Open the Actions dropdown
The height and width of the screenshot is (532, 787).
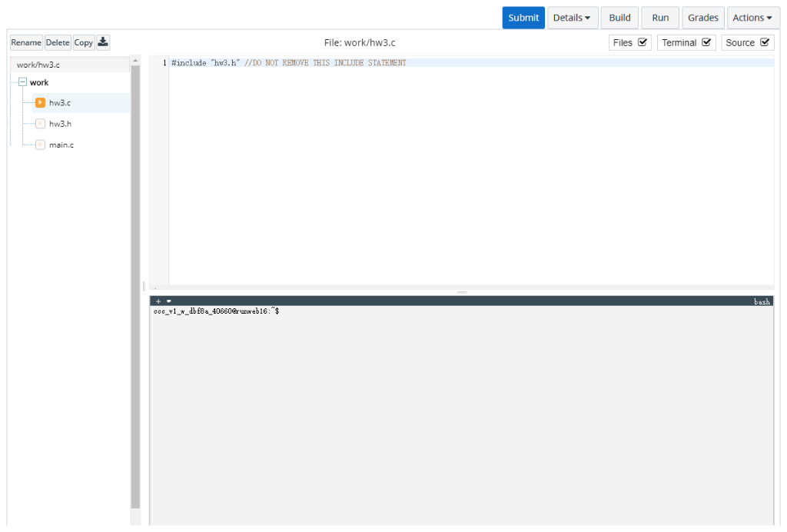click(752, 17)
